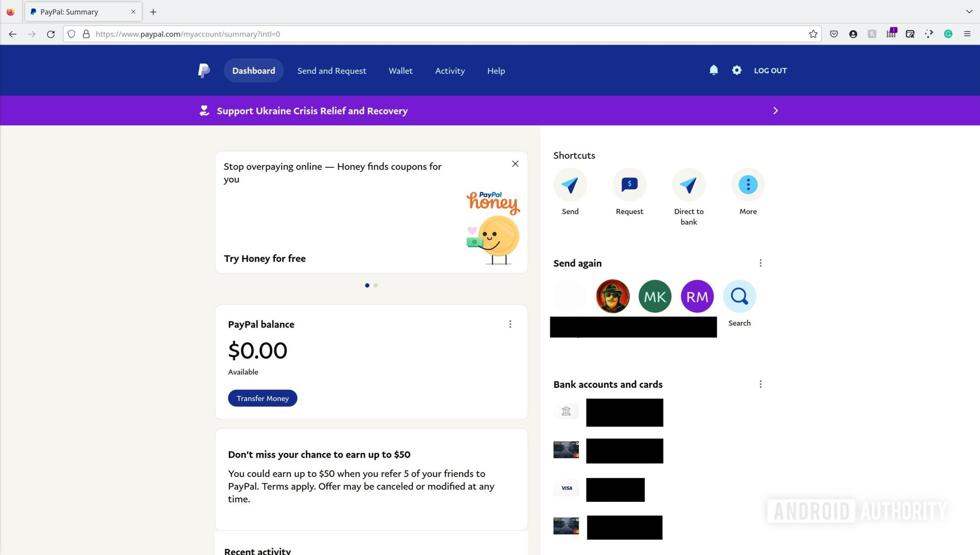Click the PayPal notifications bell icon

coord(714,70)
